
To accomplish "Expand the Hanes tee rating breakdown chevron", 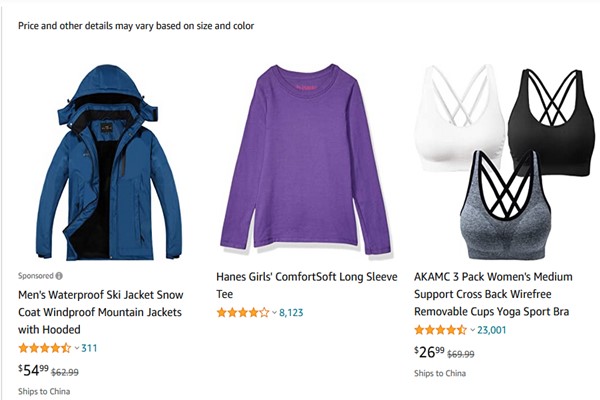I will (x=274, y=312).
